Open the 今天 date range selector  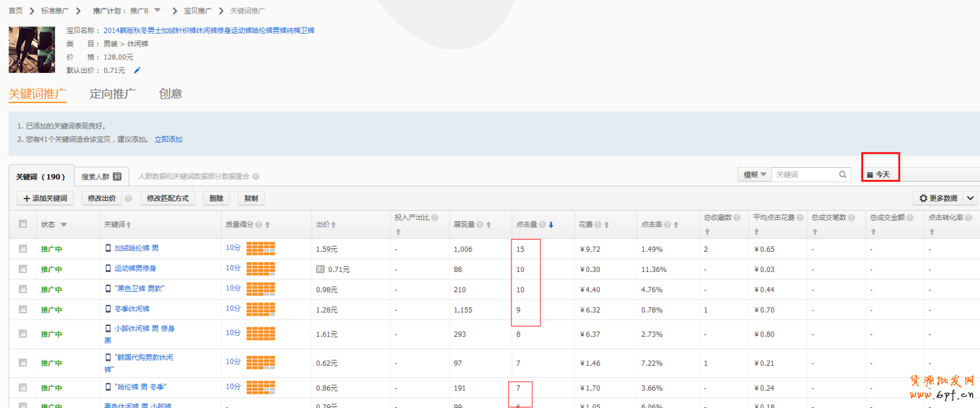pyautogui.click(x=880, y=175)
